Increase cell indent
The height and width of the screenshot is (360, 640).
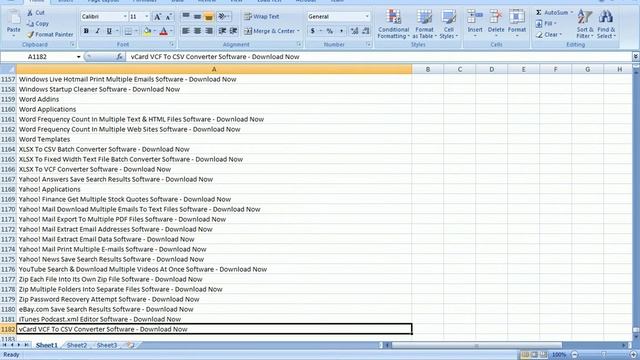(233, 31)
